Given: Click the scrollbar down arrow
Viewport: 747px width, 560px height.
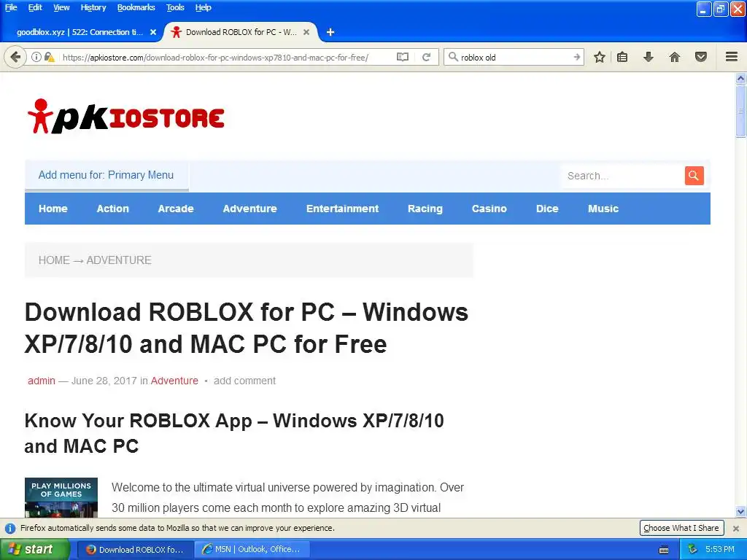Looking at the screenshot, I should [x=740, y=511].
